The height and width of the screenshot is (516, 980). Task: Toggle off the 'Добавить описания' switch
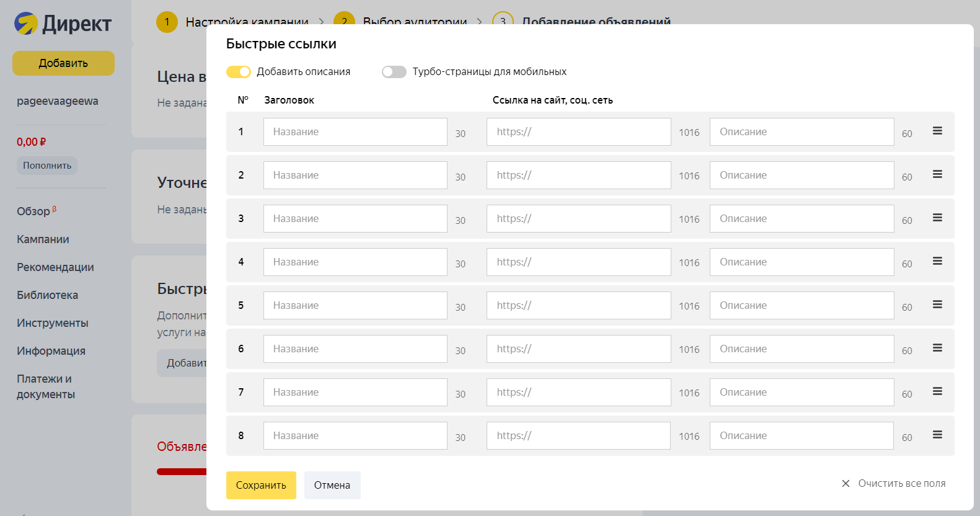pyautogui.click(x=239, y=72)
